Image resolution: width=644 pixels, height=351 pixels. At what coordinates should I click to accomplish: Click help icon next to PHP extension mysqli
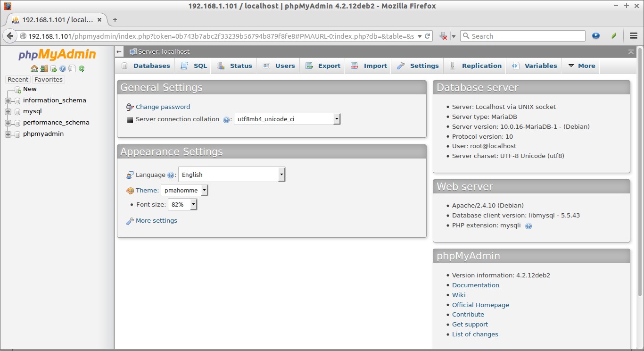click(x=528, y=226)
